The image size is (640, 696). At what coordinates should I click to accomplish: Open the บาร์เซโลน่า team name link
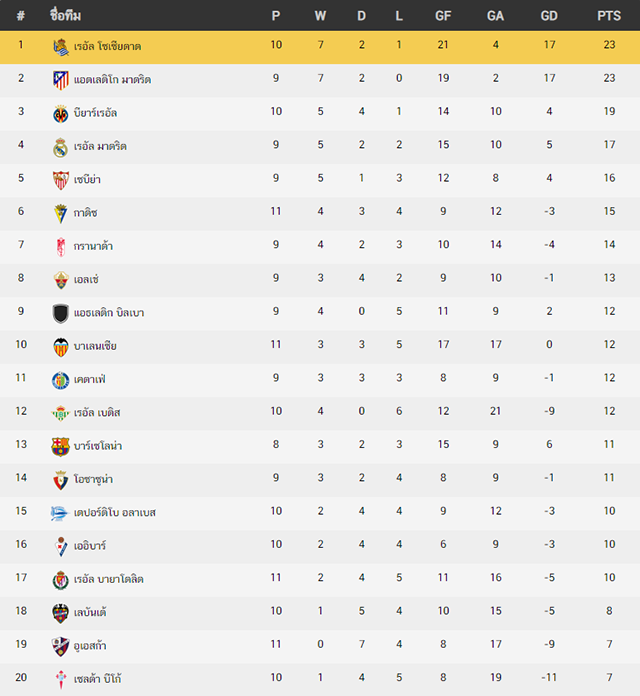coord(98,446)
